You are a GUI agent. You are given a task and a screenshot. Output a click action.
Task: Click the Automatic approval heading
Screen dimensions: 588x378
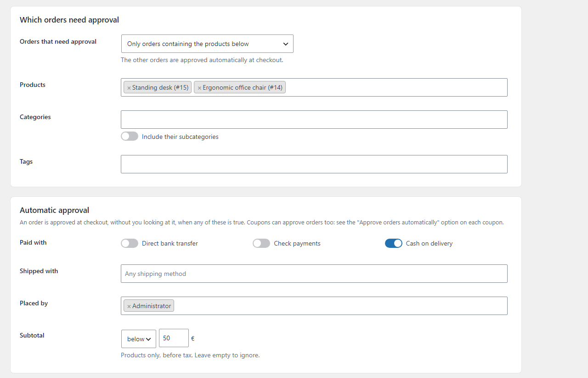coord(54,210)
